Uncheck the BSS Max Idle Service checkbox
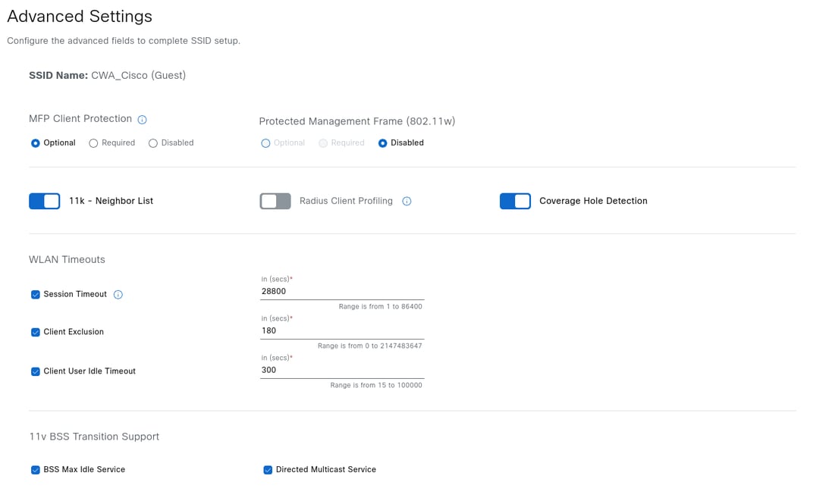 click(x=36, y=470)
